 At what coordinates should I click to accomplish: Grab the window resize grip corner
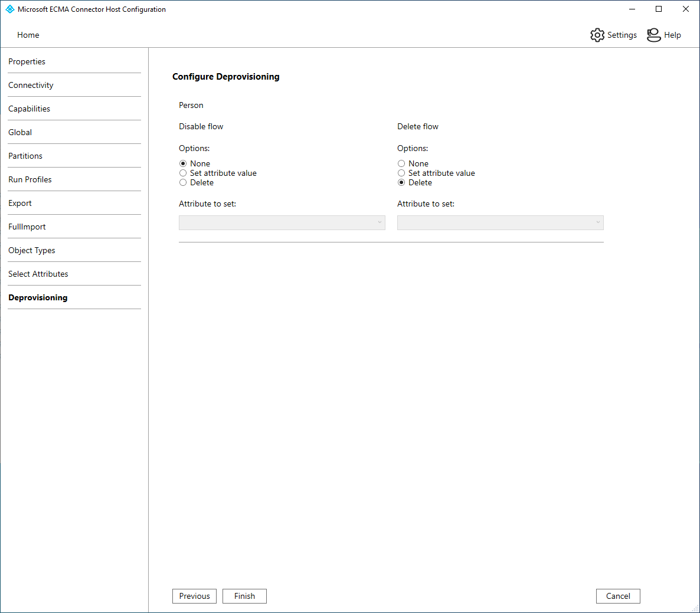point(695,608)
